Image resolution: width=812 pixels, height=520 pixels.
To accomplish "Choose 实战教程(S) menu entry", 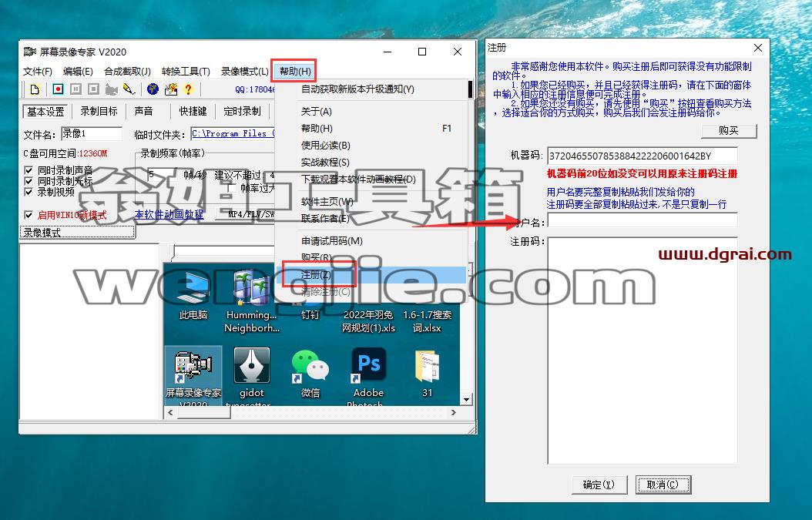I will 372,162.
